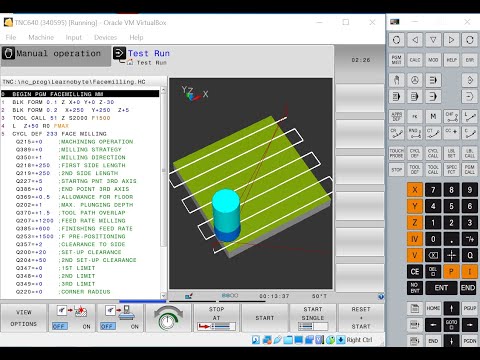This screenshot has width=480, height=360.
Task: Click the blue info icon near simulation time
Action: pos(380,296)
